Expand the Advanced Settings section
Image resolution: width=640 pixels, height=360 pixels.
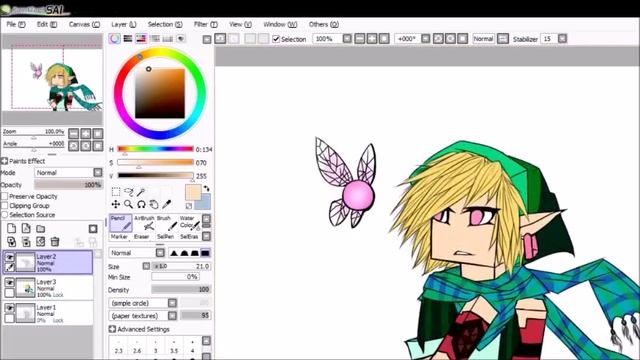[112, 329]
